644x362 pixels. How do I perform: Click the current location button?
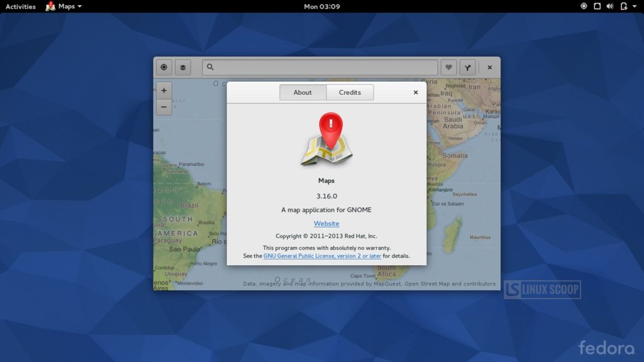coord(164,67)
